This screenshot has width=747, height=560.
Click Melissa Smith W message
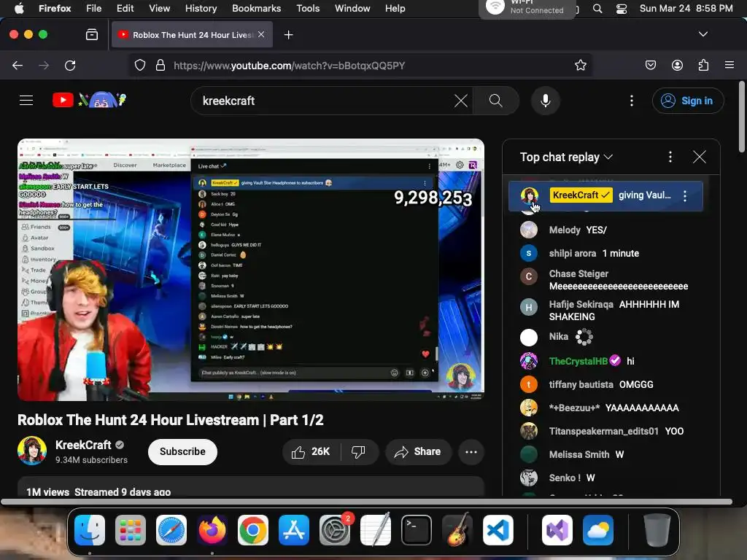tap(619, 454)
